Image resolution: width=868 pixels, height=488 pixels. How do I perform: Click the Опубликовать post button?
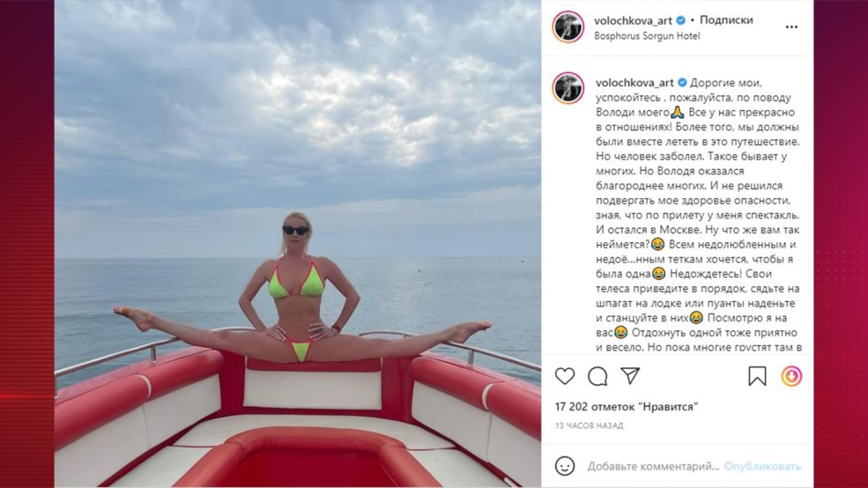pos(762,467)
